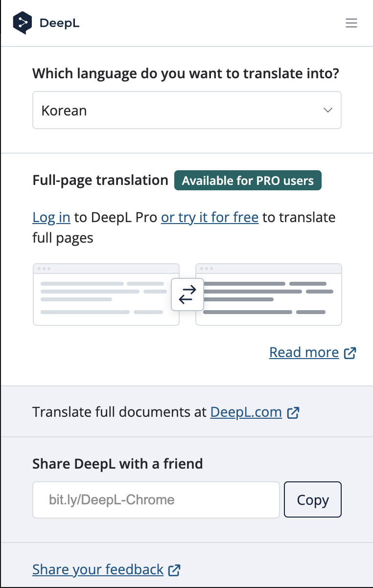Click Which language do you want heading

coord(186,74)
